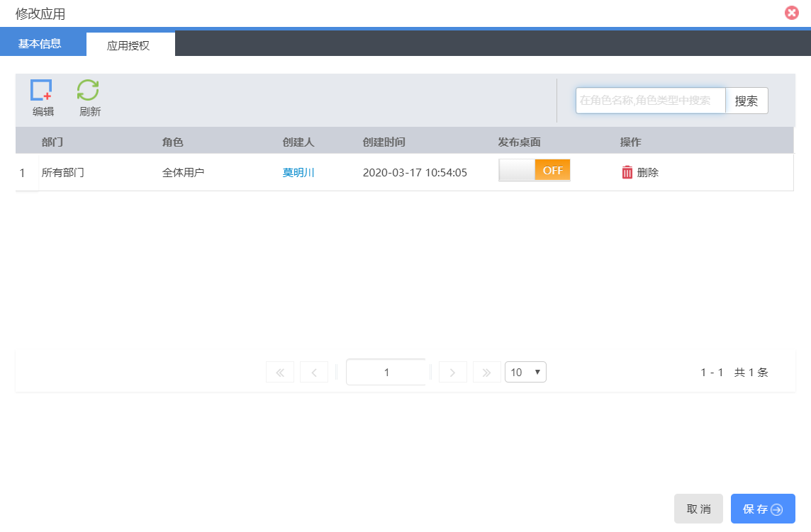Viewport: 811px width, 532px height.
Task: Jump to the last page of results
Action: coord(486,373)
